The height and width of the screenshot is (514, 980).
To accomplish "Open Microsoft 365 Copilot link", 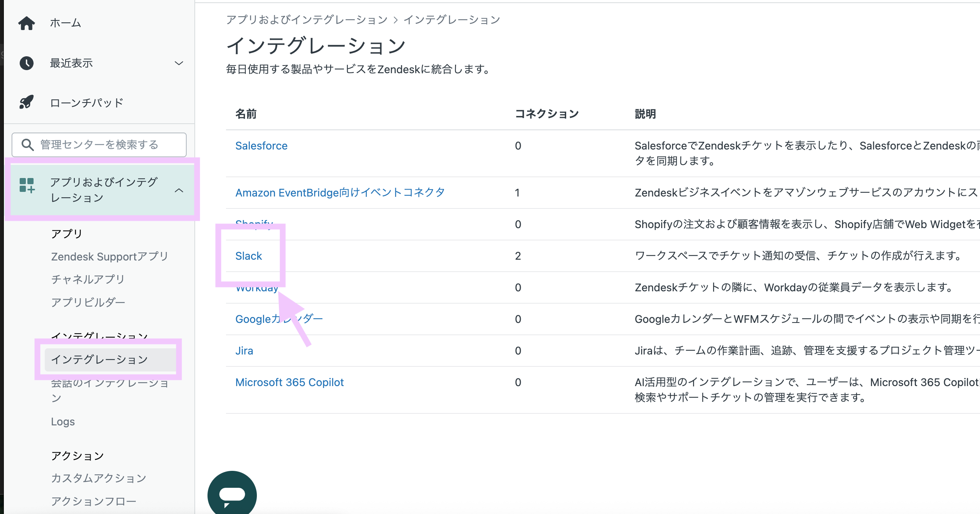I will (x=289, y=382).
